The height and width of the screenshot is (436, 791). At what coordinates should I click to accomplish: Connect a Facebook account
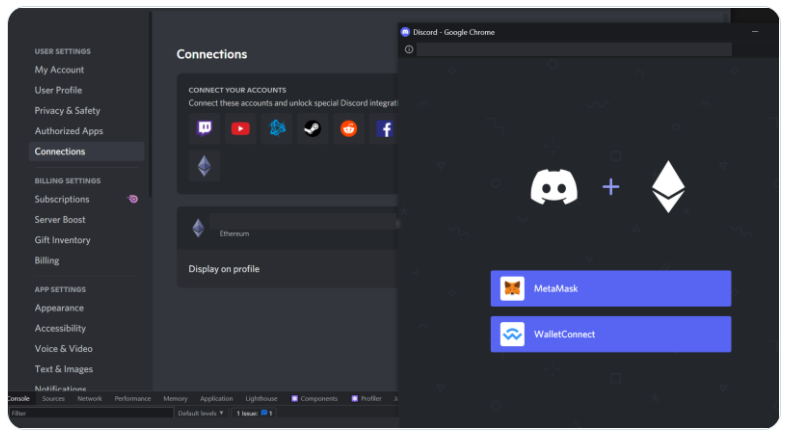point(384,129)
